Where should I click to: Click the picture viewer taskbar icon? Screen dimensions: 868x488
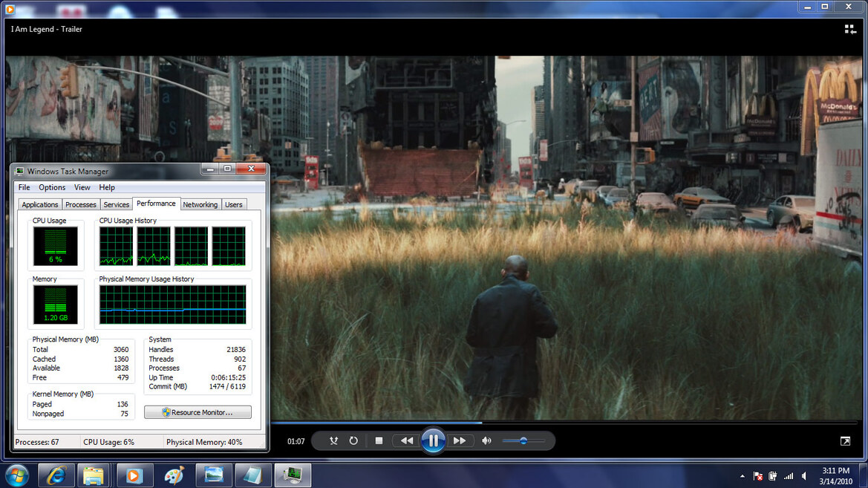click(214, 475)
